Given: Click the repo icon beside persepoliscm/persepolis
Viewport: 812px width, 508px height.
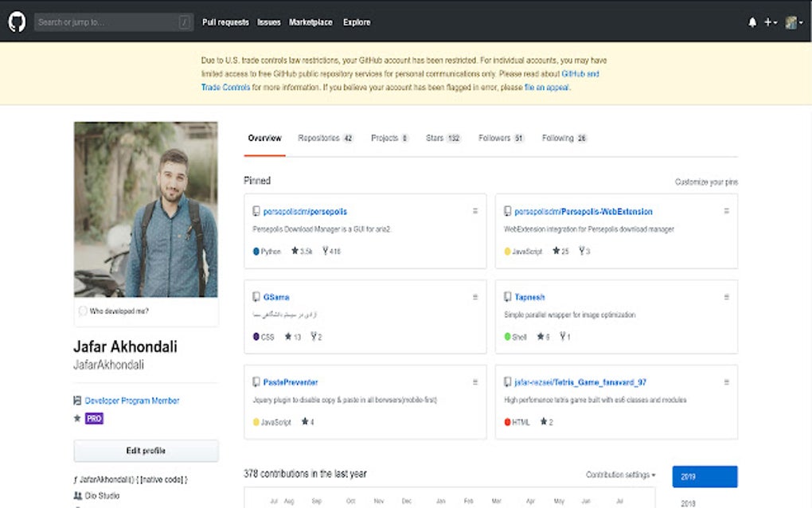Looking at the screenshot, I should [x=256, y=211].
